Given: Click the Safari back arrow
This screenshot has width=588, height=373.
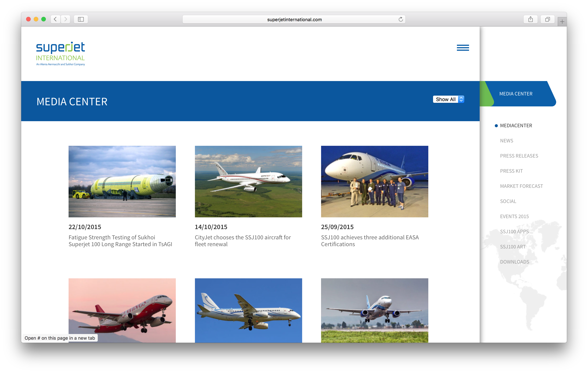Looking at the screenshot, I should click(x=56, y=19).
